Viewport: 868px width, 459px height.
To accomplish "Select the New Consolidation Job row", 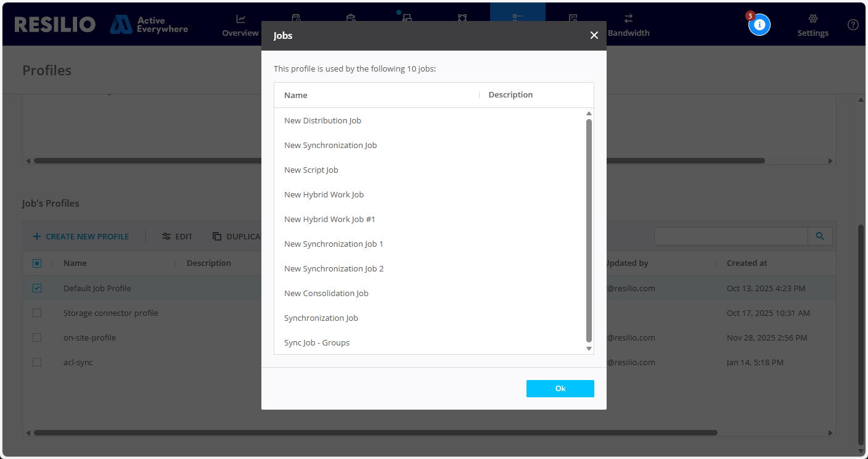I will [x=326, y=293].
